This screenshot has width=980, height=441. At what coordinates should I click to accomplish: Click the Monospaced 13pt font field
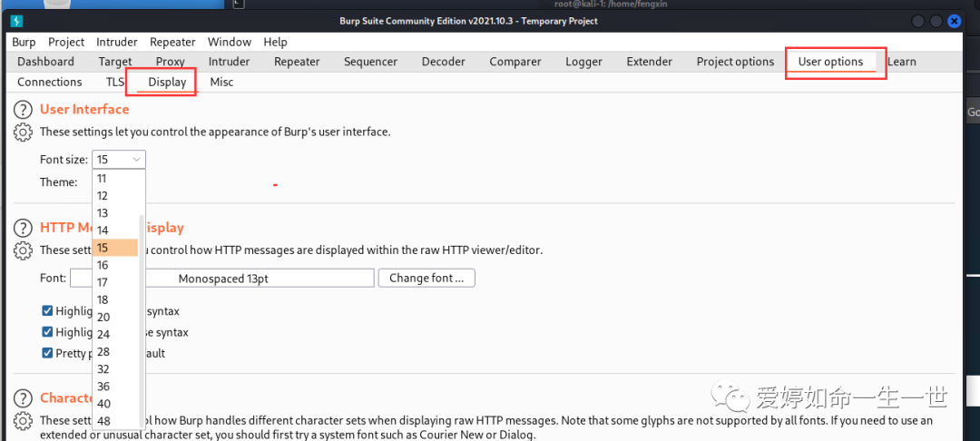coord(222,278)
